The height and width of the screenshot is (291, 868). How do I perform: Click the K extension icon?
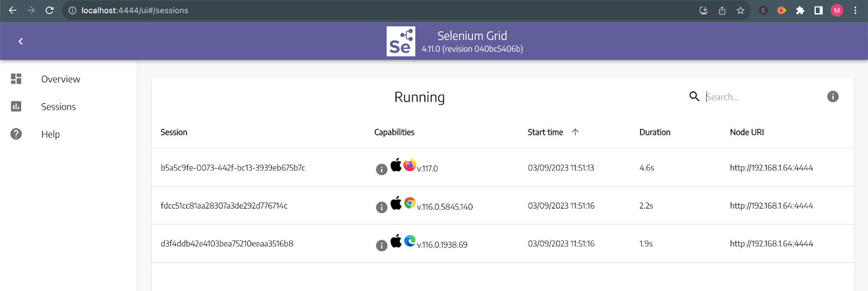pos(763,10)
